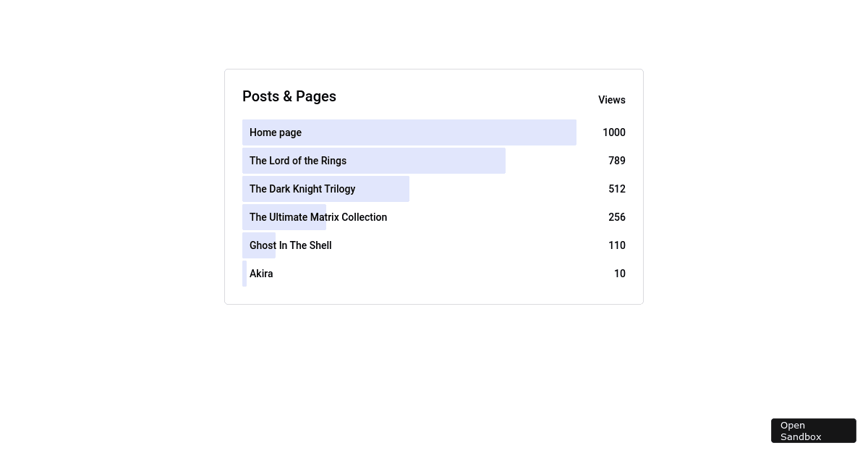Click the 110 views count for Ghost In The Shell
868x456 pixels.
[617, 245]
